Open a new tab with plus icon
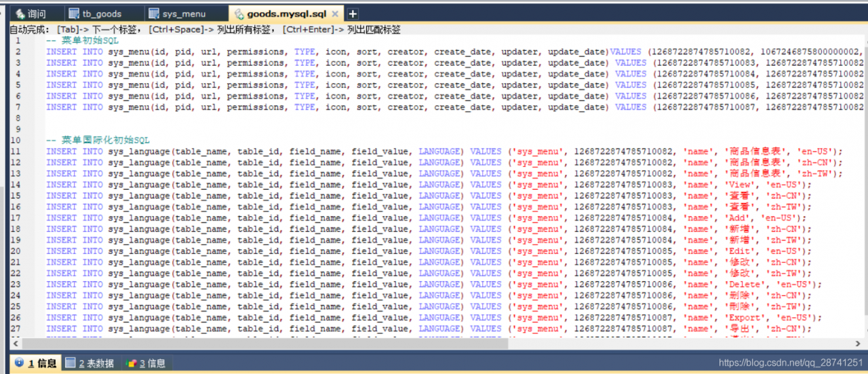This screenshot has height=374, width=868. coord(353,14)
